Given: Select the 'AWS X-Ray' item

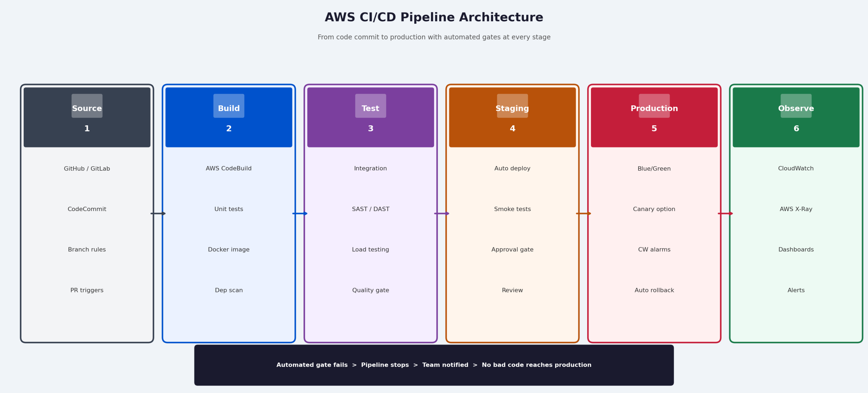Looking at the screenshot, I should [796, 209].
